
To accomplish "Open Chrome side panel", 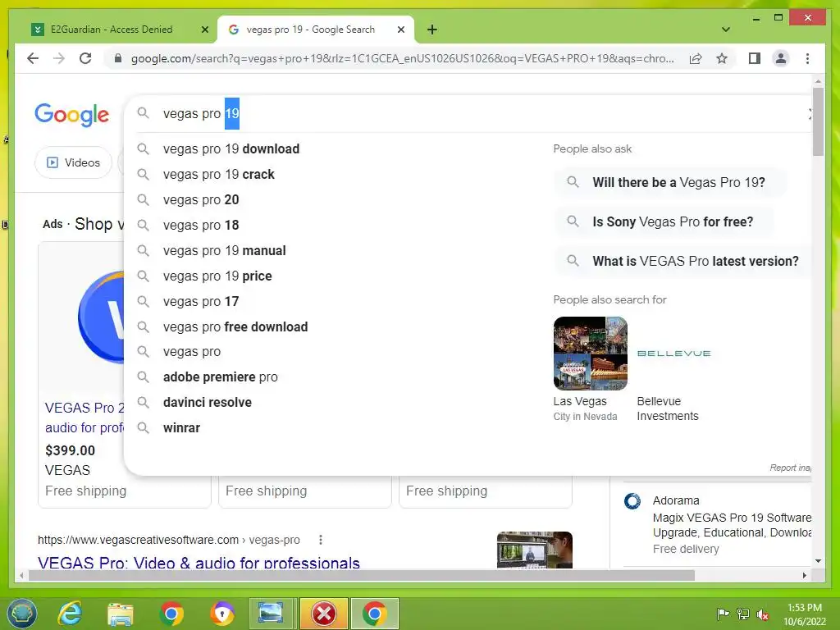I will pyautogui.click(x=755, y=58).
